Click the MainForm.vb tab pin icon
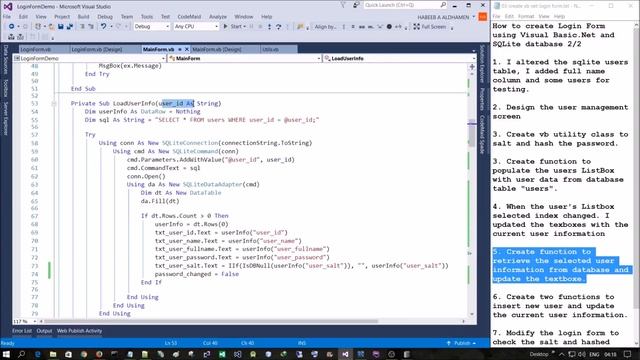The width and height of the screenshot is (640, 360). click(x=180, y=49)
